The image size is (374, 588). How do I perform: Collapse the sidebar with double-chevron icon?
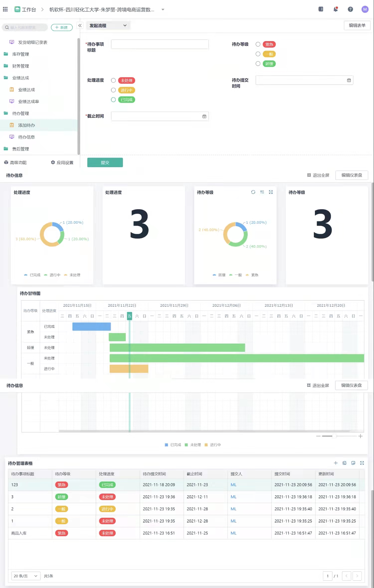click(80, 25)
